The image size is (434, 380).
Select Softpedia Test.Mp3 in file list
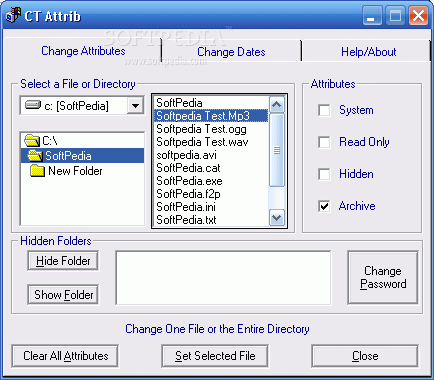pos(211,116)
